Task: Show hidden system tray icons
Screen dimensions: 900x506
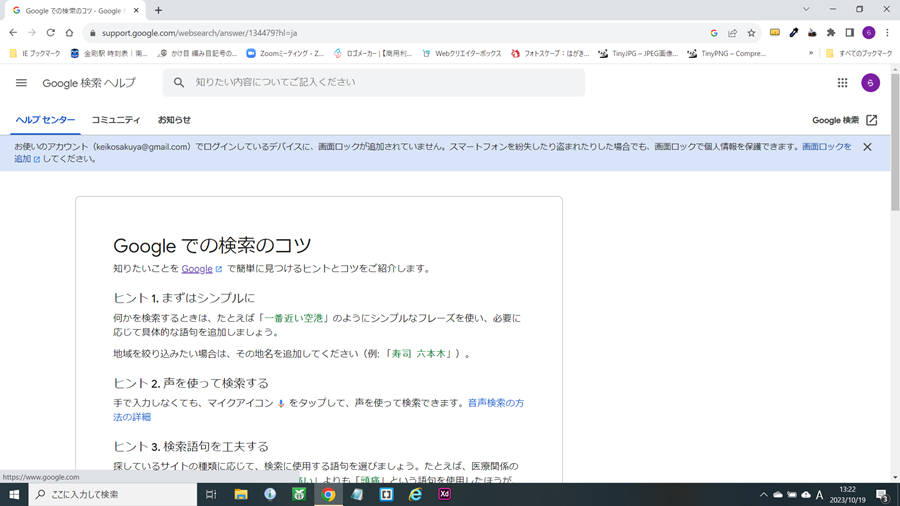Action: [763, 495]
